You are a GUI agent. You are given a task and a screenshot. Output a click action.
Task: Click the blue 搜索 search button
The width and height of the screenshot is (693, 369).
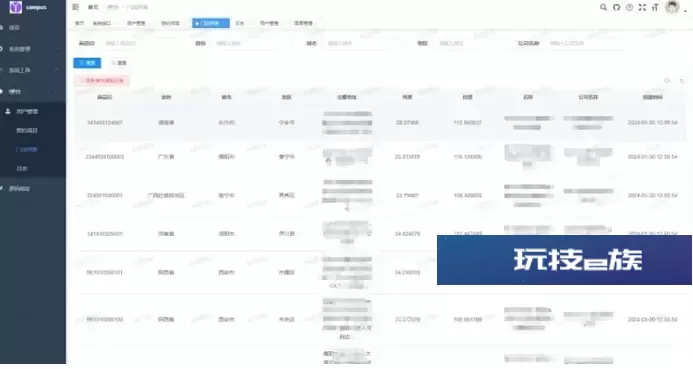(87, 63)
